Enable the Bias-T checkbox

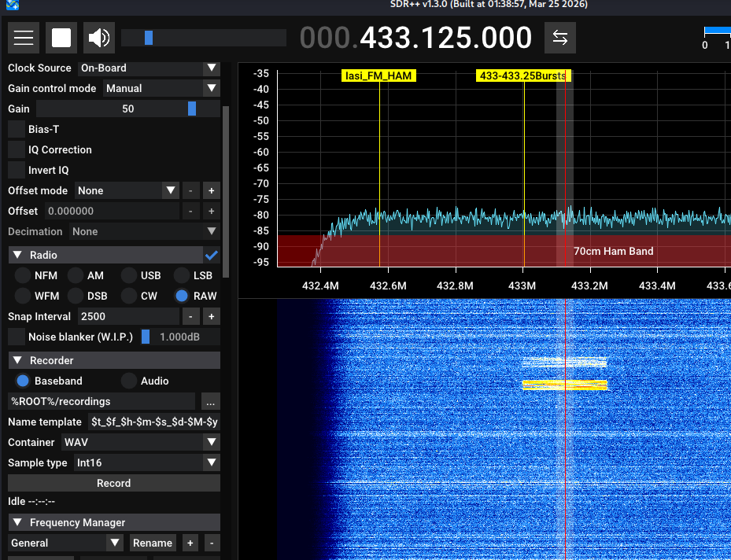click(x=17, y=130)
